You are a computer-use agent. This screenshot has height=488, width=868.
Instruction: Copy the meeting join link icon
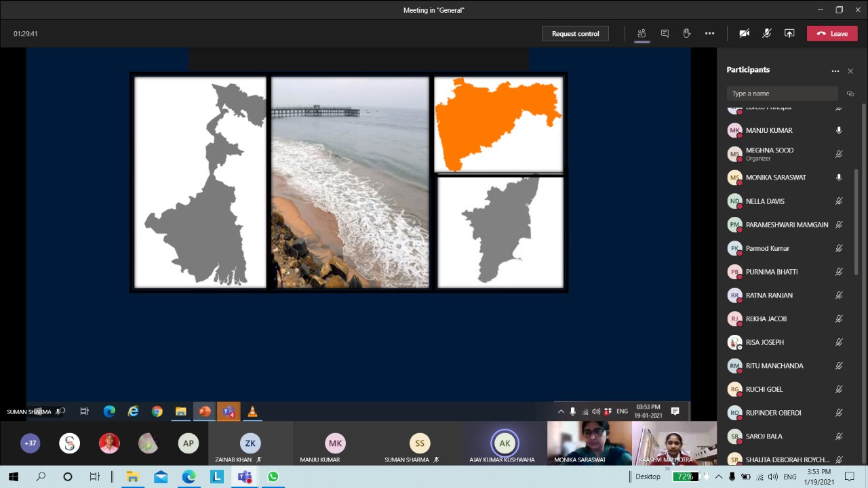click(850, 94)
